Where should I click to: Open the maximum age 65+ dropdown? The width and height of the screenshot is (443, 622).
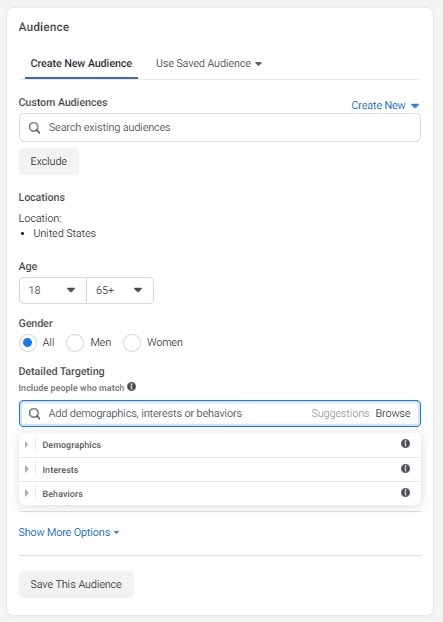(120, 290)
